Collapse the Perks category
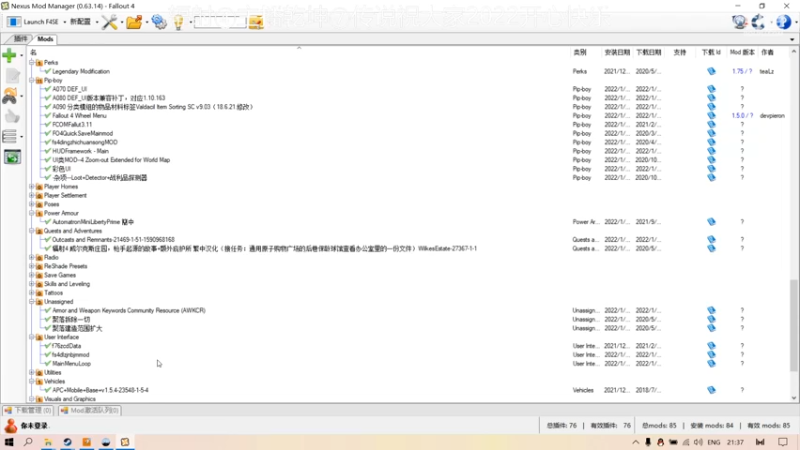 coord(32,62)
